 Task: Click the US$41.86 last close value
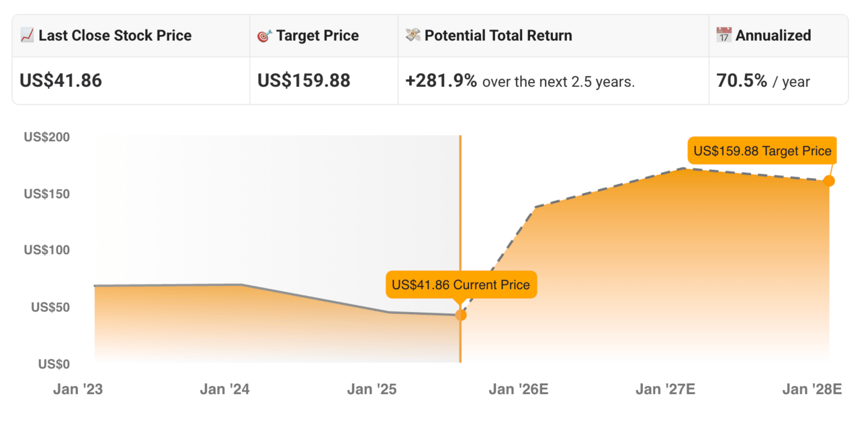pos(61,81)
